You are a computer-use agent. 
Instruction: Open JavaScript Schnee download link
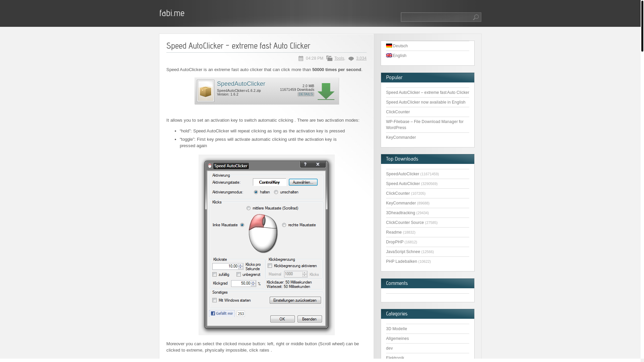403,252
